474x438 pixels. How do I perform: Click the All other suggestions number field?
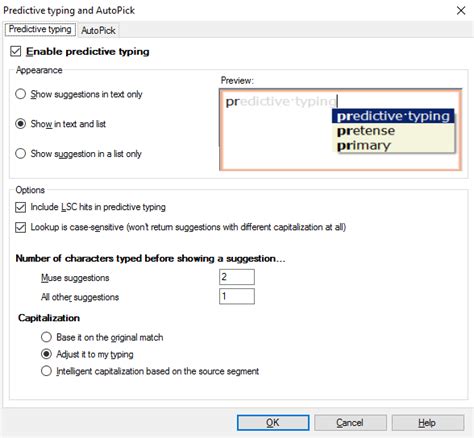tap(237, 296)
